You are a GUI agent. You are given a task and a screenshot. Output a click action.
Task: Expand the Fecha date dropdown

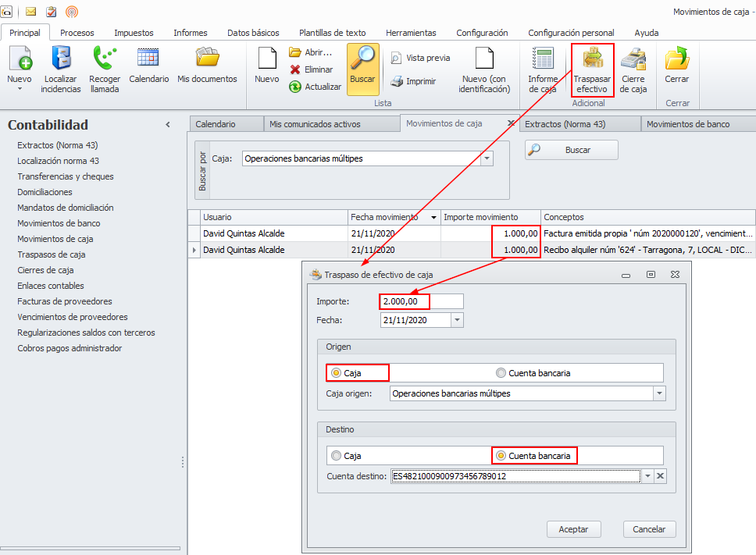point(457,320)
